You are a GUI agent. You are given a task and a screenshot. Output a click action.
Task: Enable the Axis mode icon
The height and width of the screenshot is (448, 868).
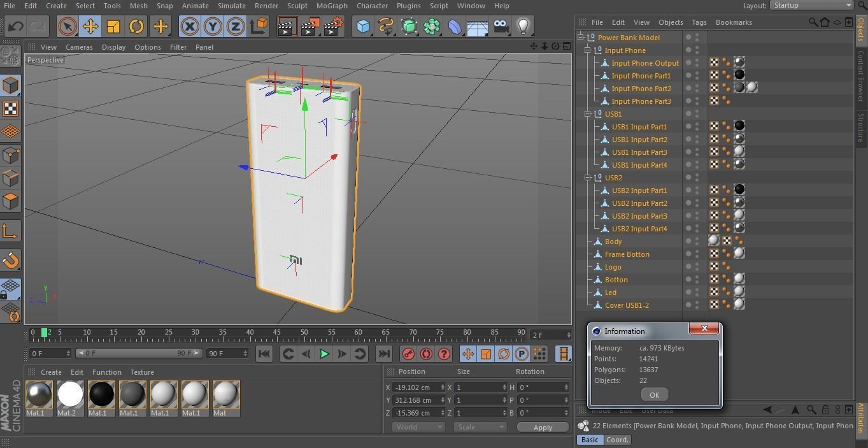coord(11,231)
